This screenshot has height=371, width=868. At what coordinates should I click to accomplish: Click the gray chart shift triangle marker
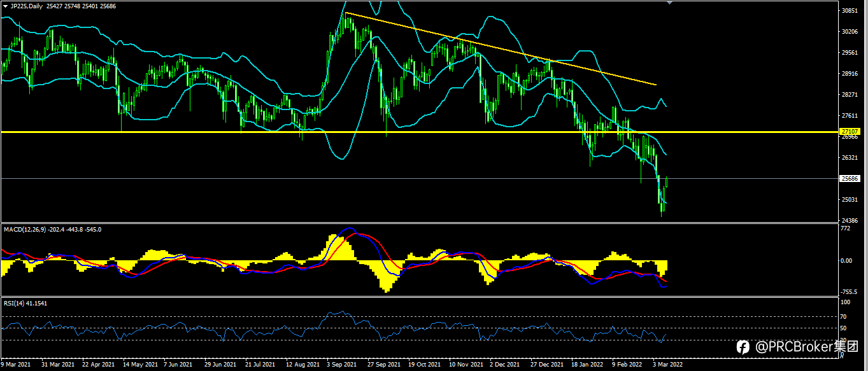click(x=669, y=3)
